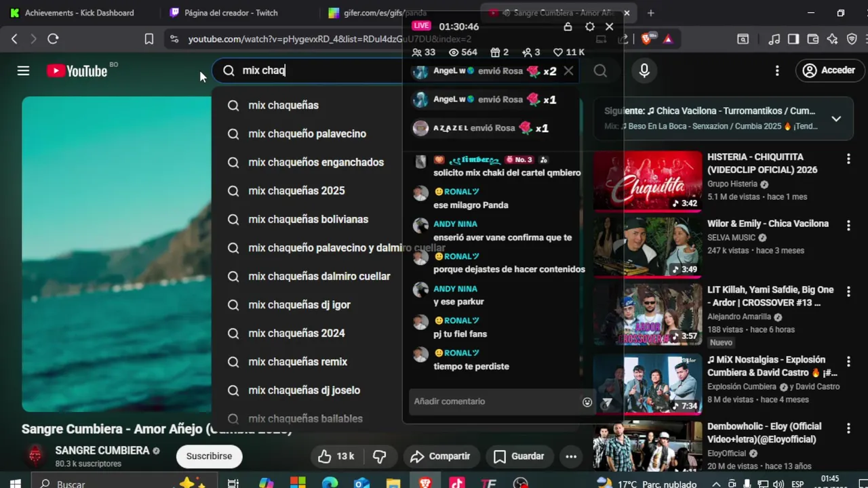Screen dimensions: 868x488
Task: Choose the suggestion mix chaqueñas dj igor
Action: click(299, 305)
